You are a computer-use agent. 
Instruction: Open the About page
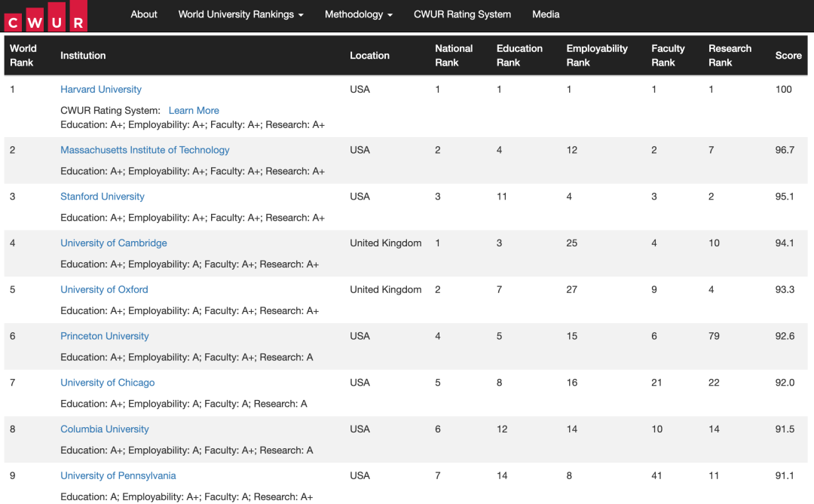[x=144, y=14]
